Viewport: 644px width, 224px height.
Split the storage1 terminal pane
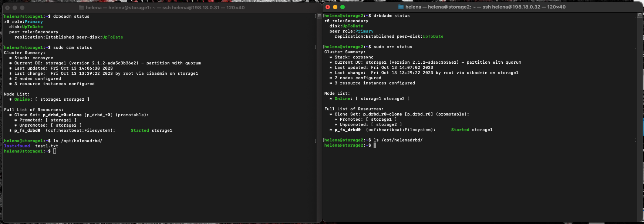tap(319, 16)
